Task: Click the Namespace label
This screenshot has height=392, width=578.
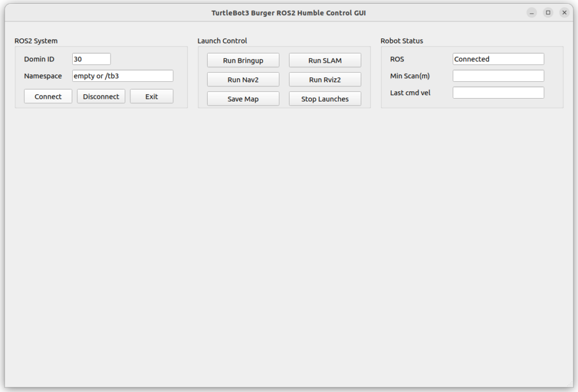Action: (43, 76)
